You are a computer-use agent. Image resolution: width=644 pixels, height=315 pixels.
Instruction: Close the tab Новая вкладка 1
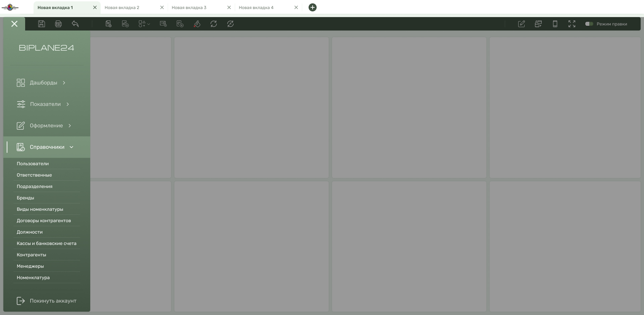click(x=95, y=7)
